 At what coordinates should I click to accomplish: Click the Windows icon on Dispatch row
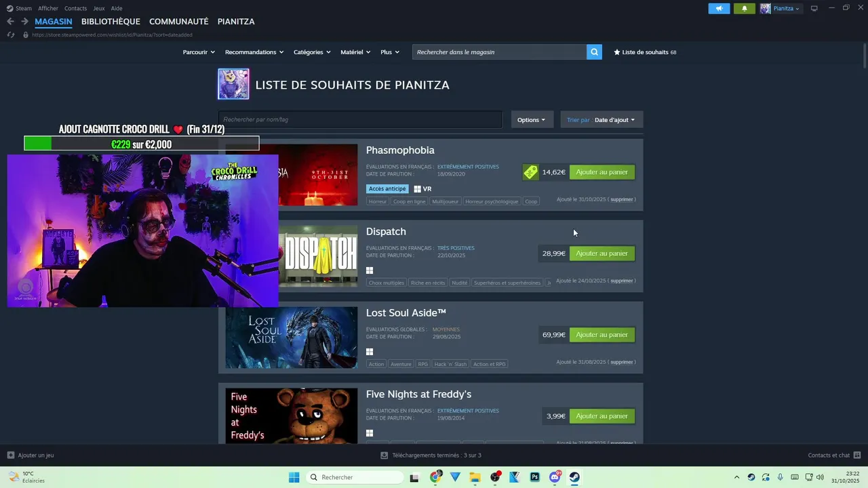370,270
